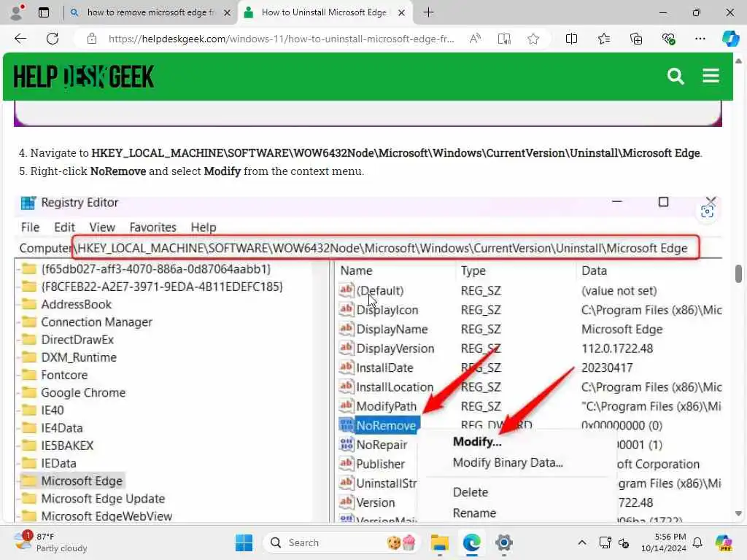Click the scrollbar up arrow
This screenshot has width=747, height=560.
tap(738, 61)
